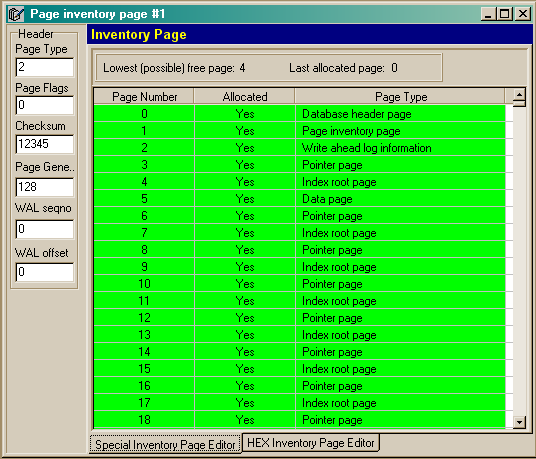Click the Page Generation field containing 128
This screenshot has width=536, height=459.
click(44, 187)
